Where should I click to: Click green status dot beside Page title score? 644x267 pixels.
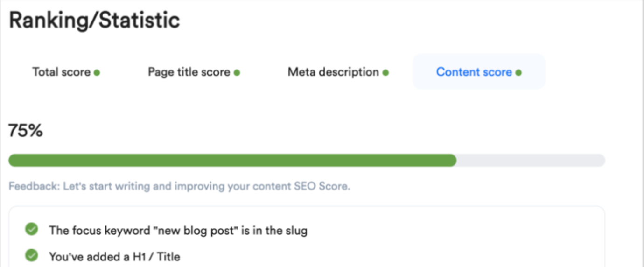pyautogui.click(x=237, y=73)
